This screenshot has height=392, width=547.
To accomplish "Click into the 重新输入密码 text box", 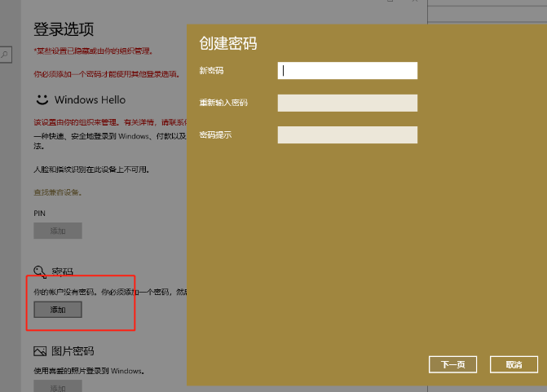I will coord(347,103).
